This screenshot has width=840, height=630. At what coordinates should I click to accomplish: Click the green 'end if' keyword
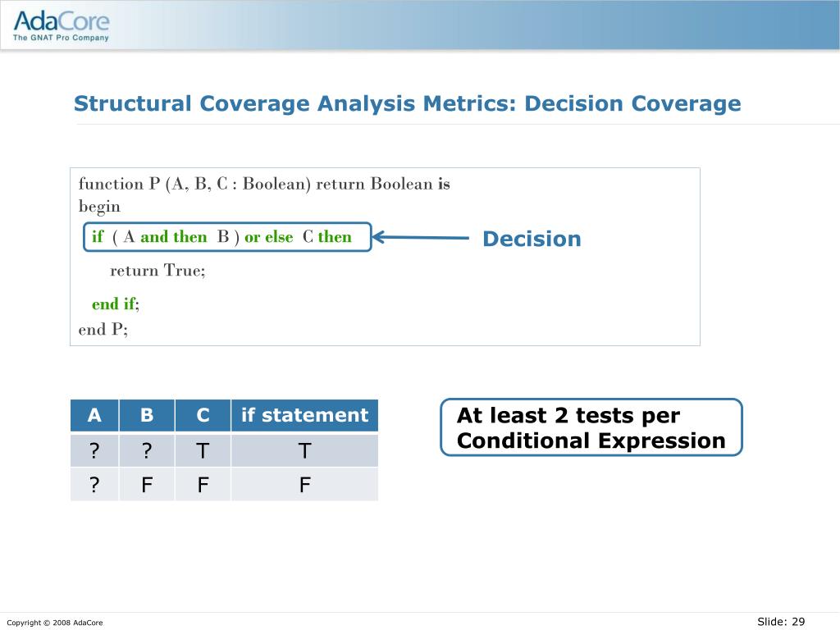(113, 304)
